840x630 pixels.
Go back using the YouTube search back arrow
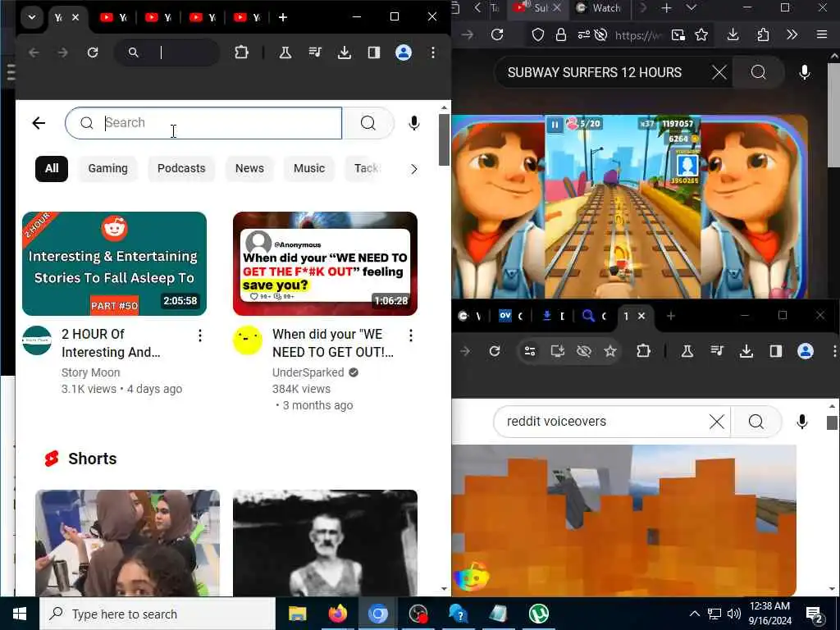pyautogui.click(x=39, y=123)
